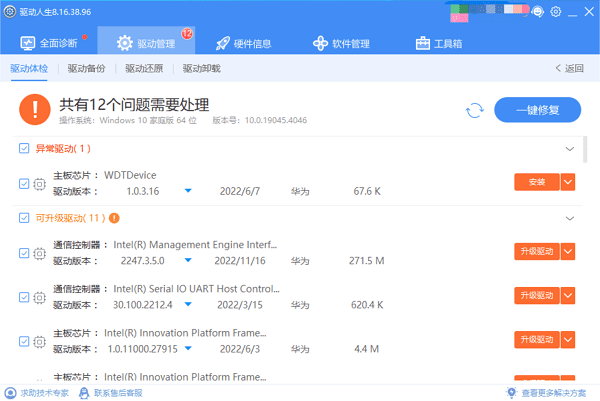Collapse the 可升级驱动 section chevron
This screenshot has width=600, height=401.
click(x=570, y=217)
